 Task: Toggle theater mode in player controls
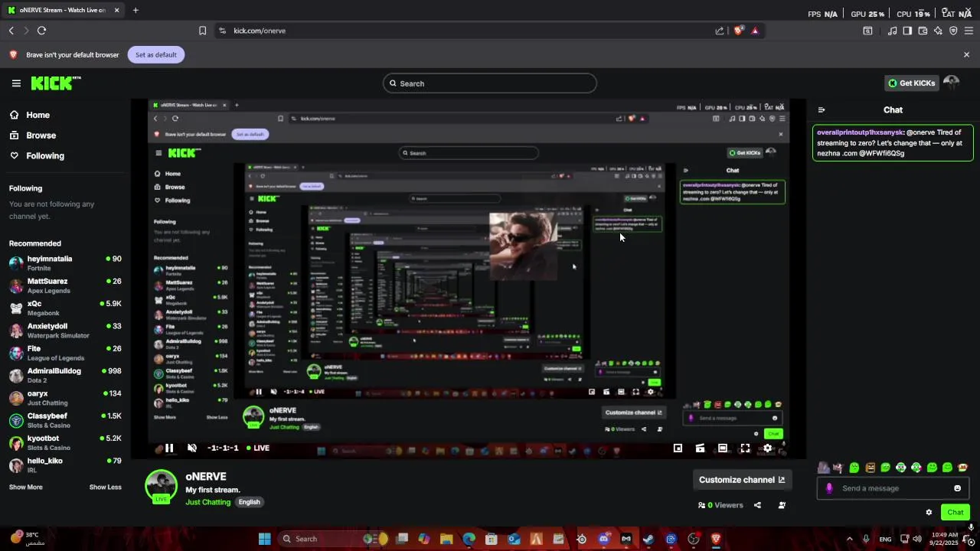coord(723,448)
